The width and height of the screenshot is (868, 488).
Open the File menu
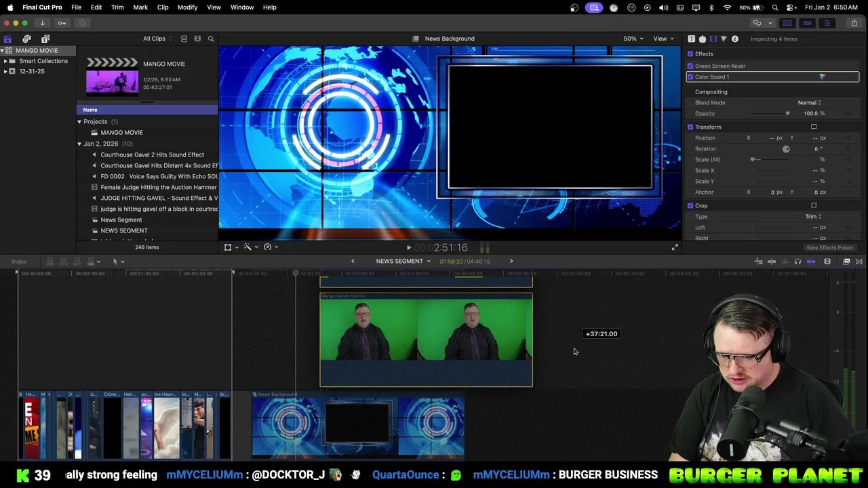[x=77, y=7]
